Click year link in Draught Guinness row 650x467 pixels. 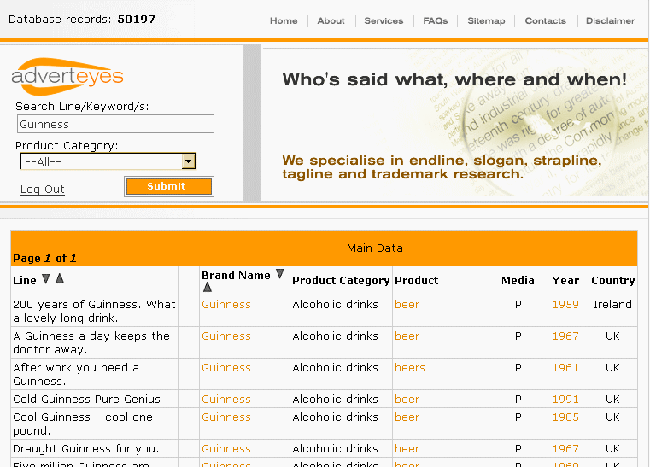[565, 449]
